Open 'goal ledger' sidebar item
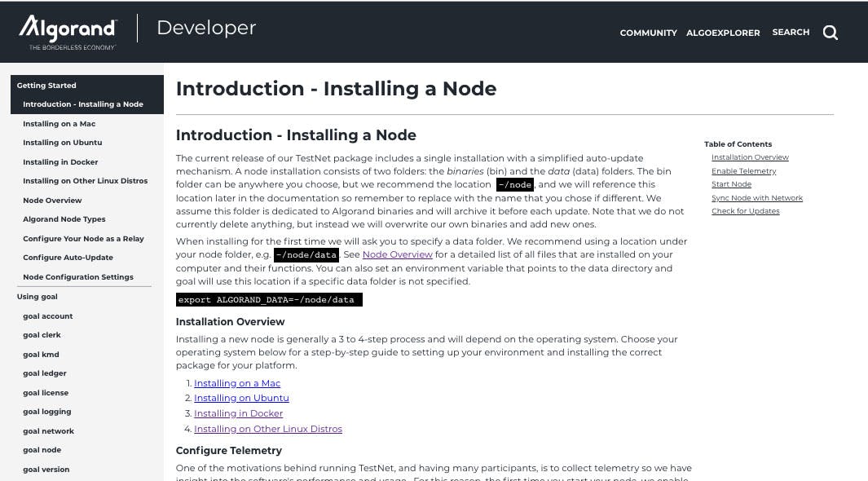The image size is (868, 481). click(44, 373)
